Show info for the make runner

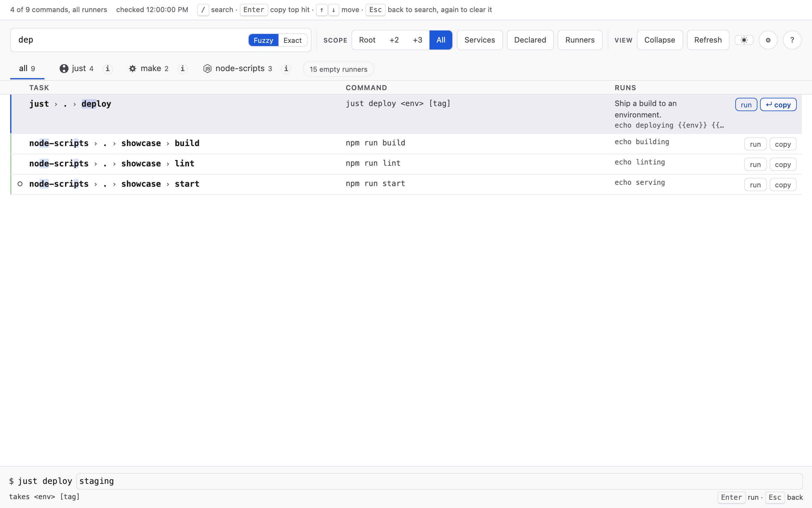pyautogui.click(x=182, y=69)
